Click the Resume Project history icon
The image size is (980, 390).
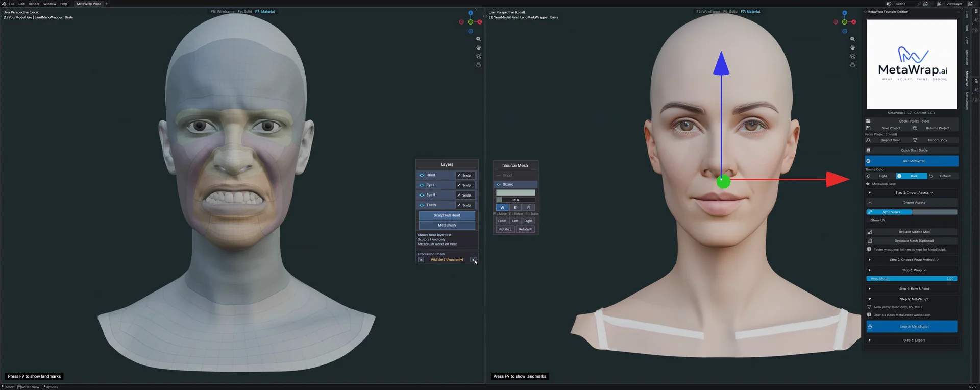pyautogui.click(x=915, y=128)
